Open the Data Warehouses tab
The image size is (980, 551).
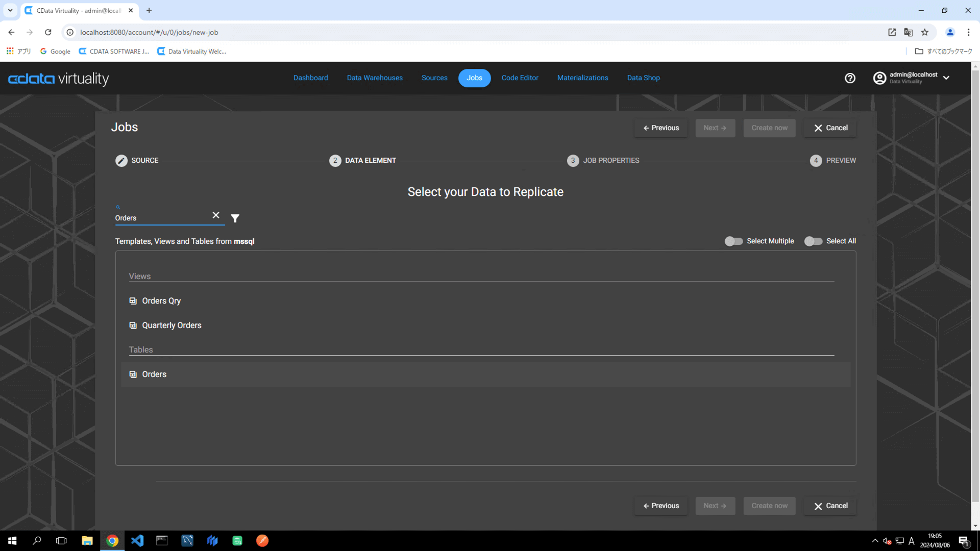(x=375, y=78)
